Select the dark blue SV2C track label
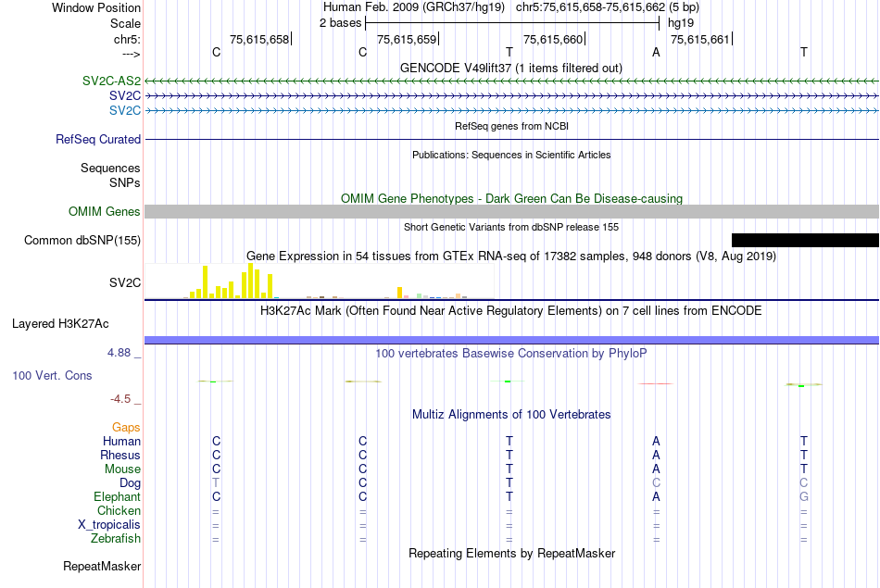The height and width of the screenshot is (588, 880). tap(125, 96)
